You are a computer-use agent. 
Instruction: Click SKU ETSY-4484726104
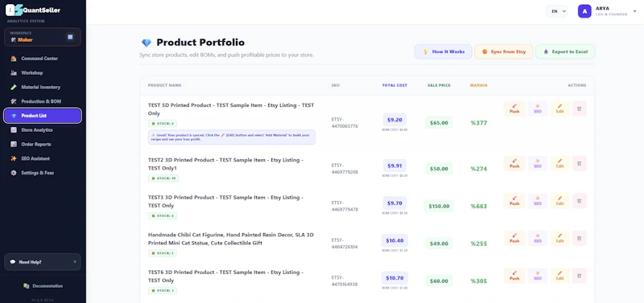[345, 244]
